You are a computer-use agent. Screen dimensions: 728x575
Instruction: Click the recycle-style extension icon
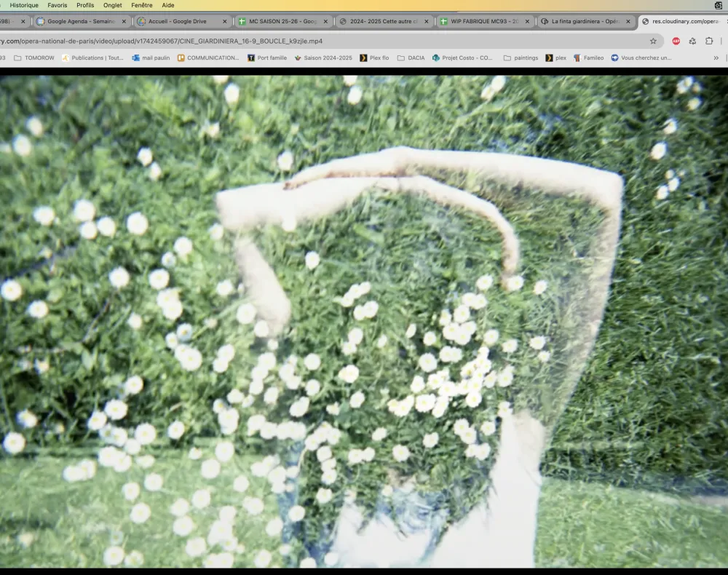(692, 41)
